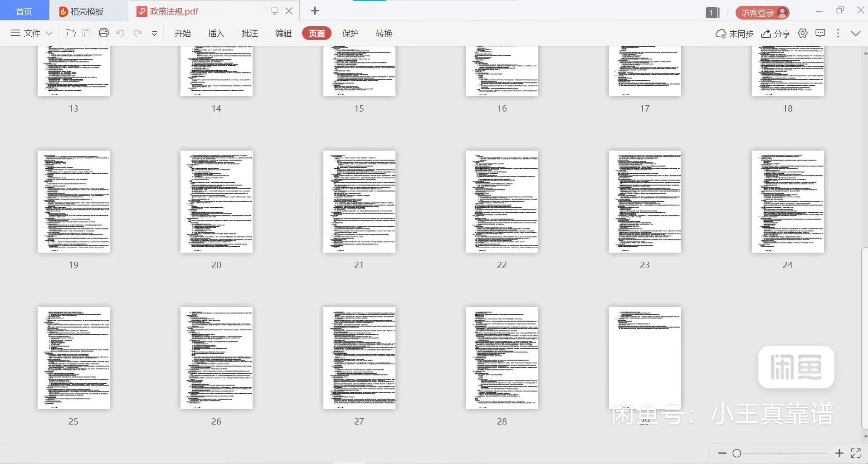Click the scrollbar up arrow
The width and height of the screenshot is (868, 464).
click(x=865, y=53)
